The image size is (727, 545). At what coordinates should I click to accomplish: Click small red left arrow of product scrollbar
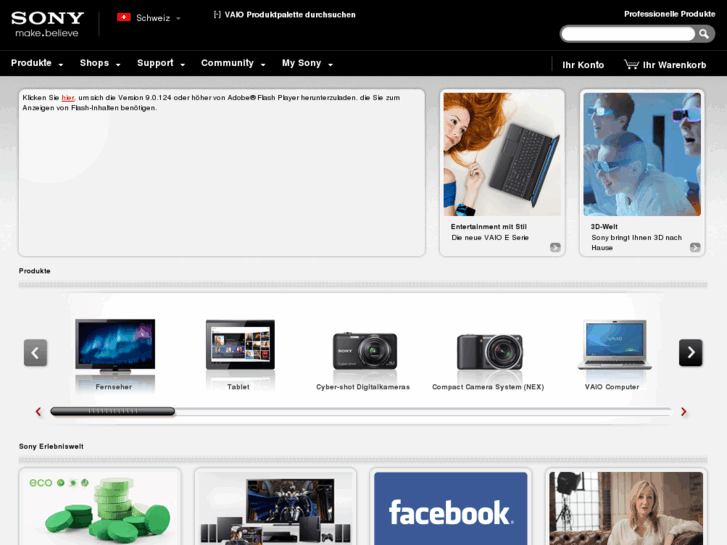[x=38, y=411]
